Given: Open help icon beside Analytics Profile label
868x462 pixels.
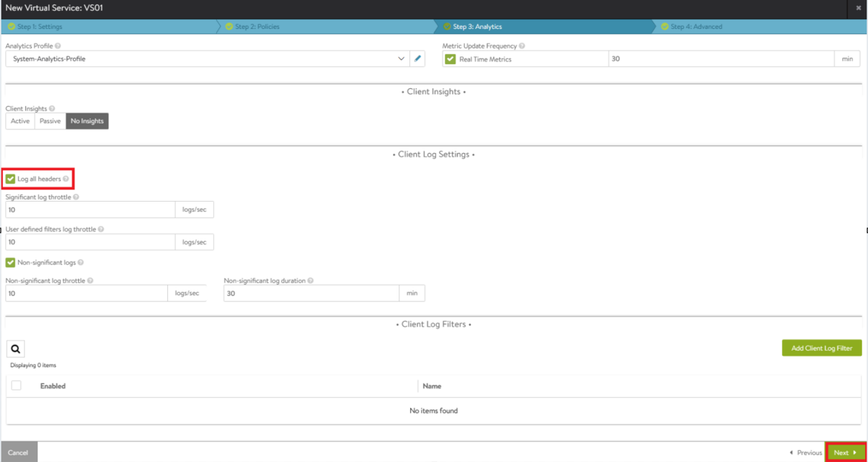Looking at the screenshot, I should [57, 46].
